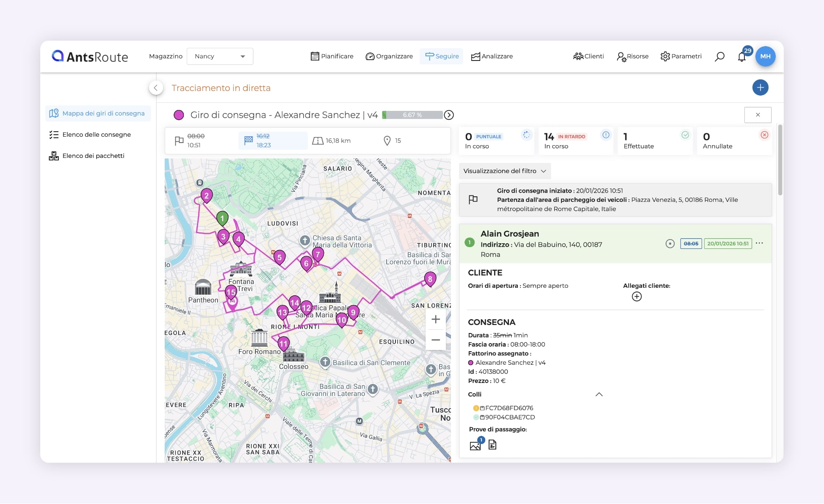Open the signature document proof icon

(x=492, y=445)
